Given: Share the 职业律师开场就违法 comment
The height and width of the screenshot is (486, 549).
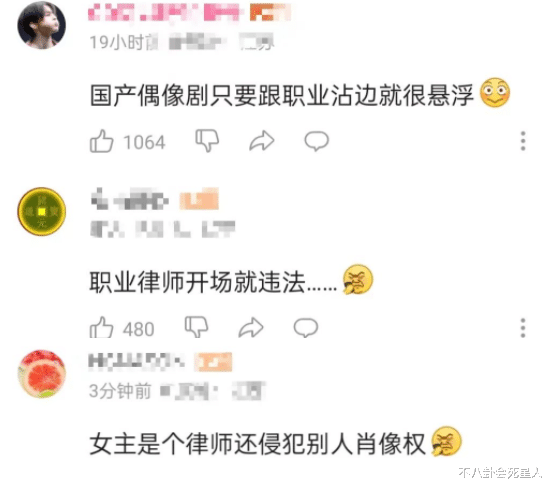Looking at the screenshot, I should [x=251, y=327].
